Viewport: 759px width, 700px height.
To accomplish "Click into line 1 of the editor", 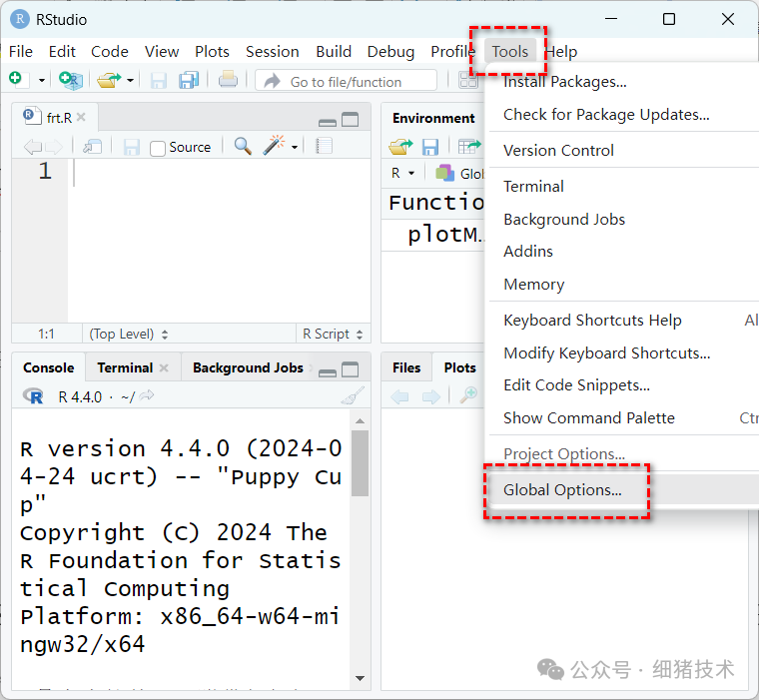I will 221,172.
